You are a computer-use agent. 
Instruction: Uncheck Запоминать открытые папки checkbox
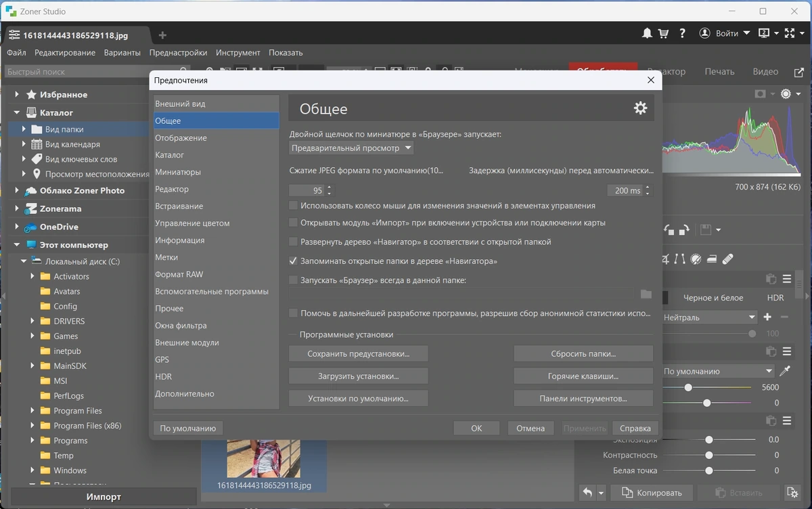point(294,261)
